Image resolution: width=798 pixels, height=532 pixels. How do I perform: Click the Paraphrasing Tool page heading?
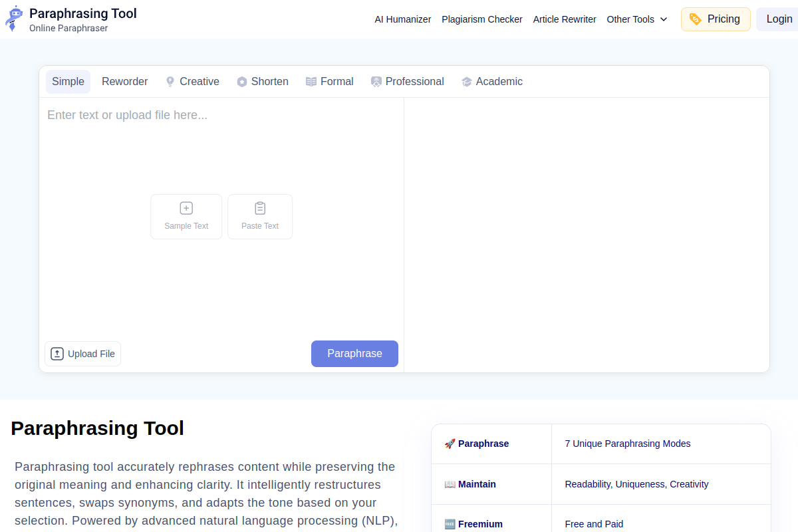coord(97,428)
